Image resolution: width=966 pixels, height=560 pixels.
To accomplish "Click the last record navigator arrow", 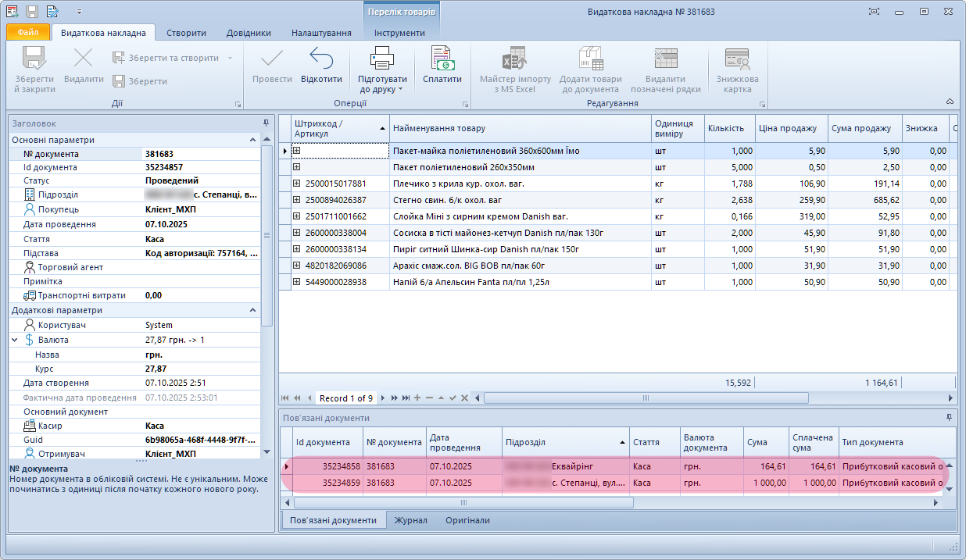I will point(406,398).
